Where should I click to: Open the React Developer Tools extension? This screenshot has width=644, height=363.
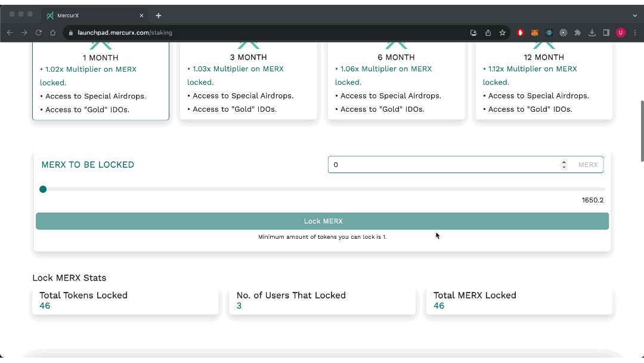tap(549, 33)
